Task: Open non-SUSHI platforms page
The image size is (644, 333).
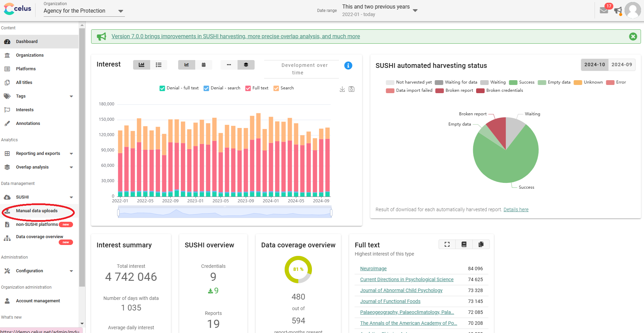Action: coord(39,225)
